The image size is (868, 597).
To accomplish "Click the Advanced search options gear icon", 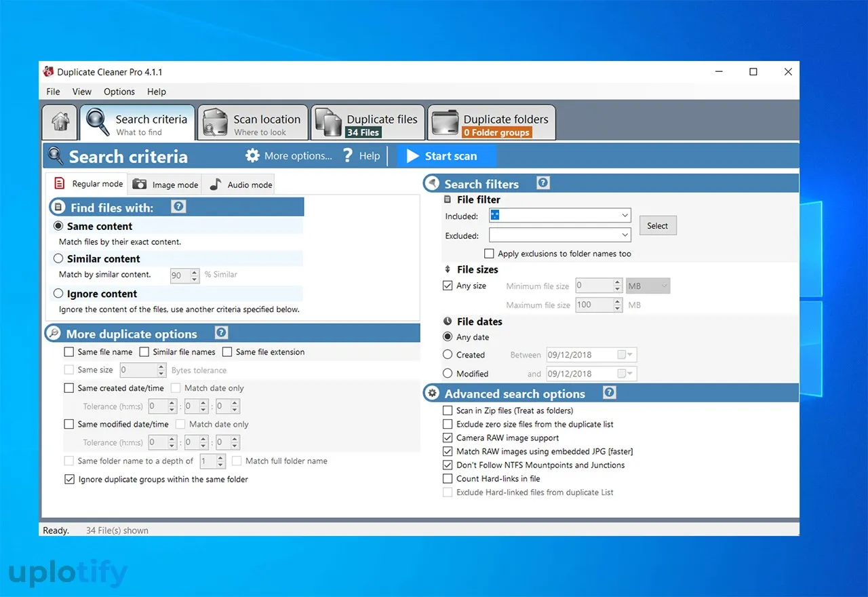I will pos(431,393).
